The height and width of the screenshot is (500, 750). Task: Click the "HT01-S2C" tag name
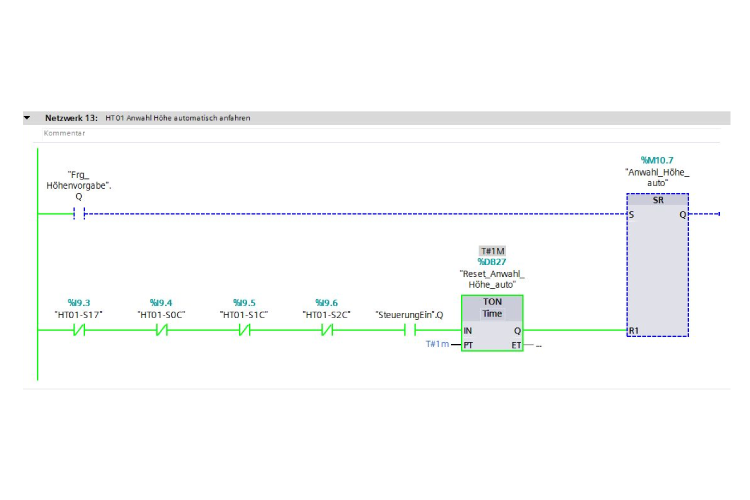pyautogui.click(x=326, y=315)
